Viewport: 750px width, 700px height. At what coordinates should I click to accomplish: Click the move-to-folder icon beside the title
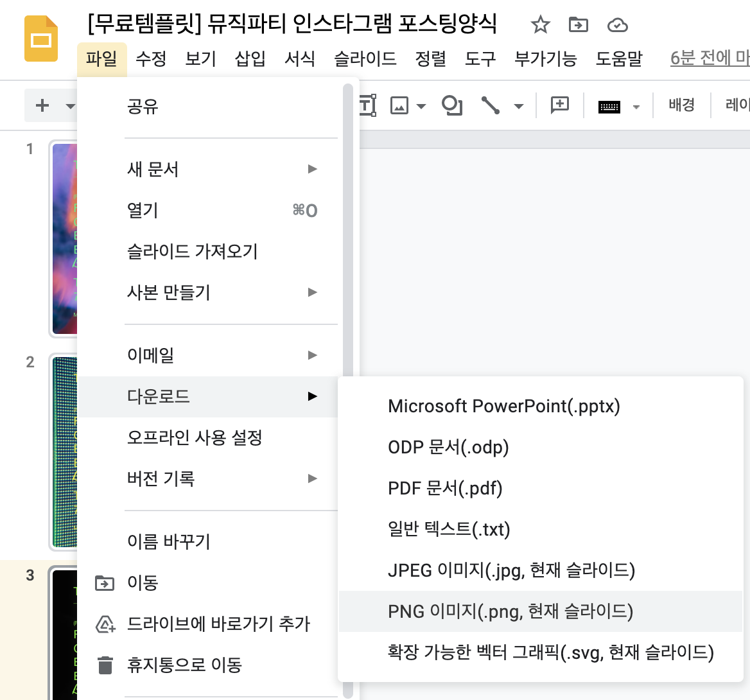point(579,24)
